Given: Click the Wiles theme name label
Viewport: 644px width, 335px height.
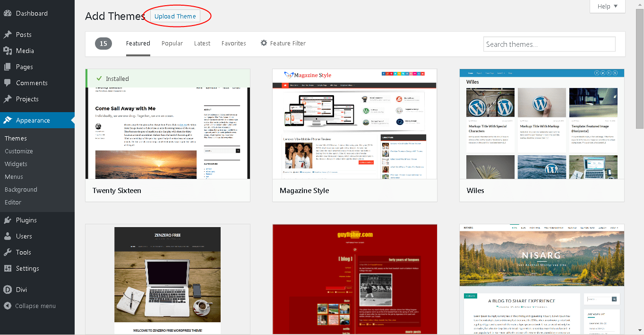Looking at the screenshot, I should point(475,191).
